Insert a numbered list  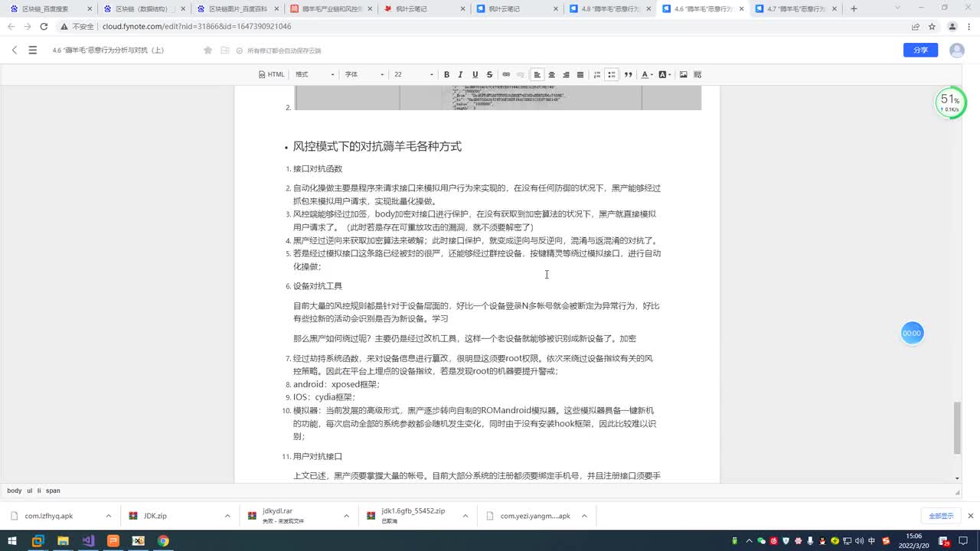coord(597,74)
